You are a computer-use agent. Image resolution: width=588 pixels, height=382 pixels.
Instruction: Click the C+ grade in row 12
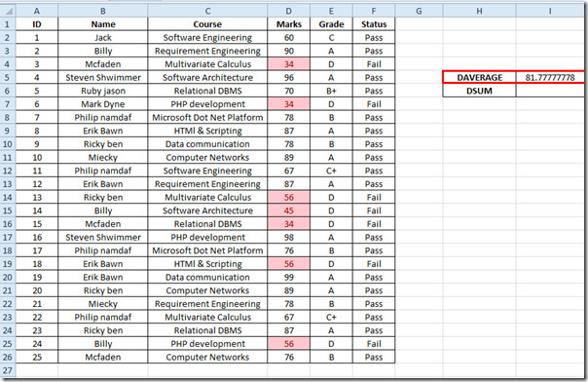pos(332,171)
